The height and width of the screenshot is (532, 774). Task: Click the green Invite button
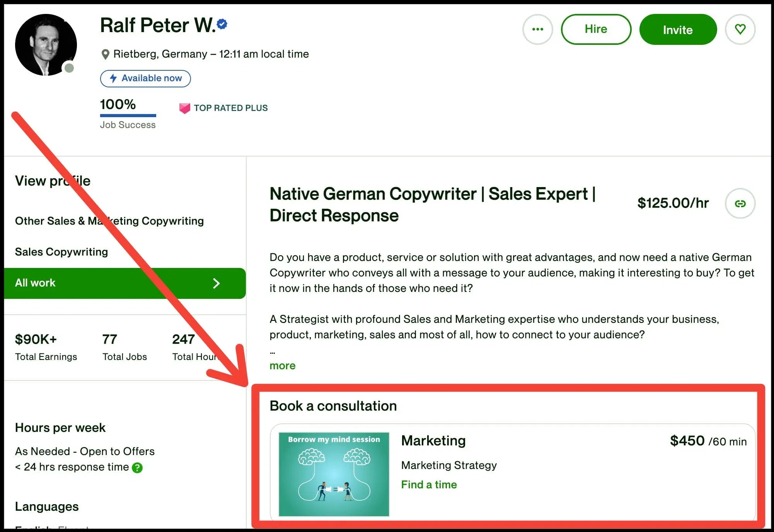tap(678, 29)
